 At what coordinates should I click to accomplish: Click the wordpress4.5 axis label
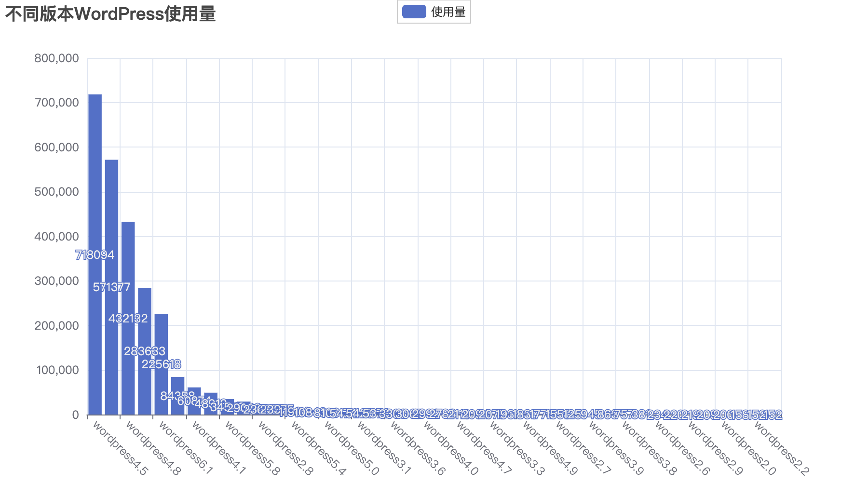click(120, 448)
